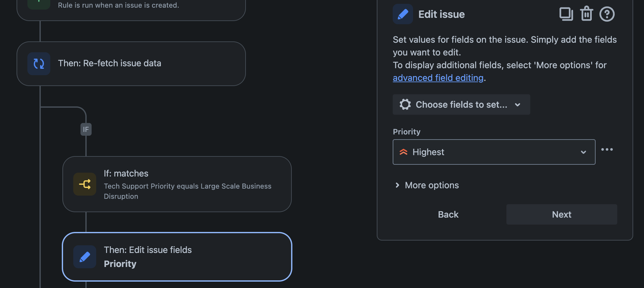The height and width of the screenshot is (288, 644).
Task: Delete the Edit issue action via trash icon
Action: pyautogui.click(x=586, y=14)
